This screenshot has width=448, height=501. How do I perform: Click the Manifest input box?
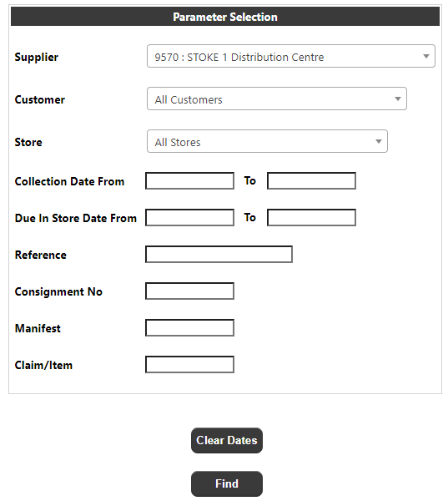(x=189, y=328)
